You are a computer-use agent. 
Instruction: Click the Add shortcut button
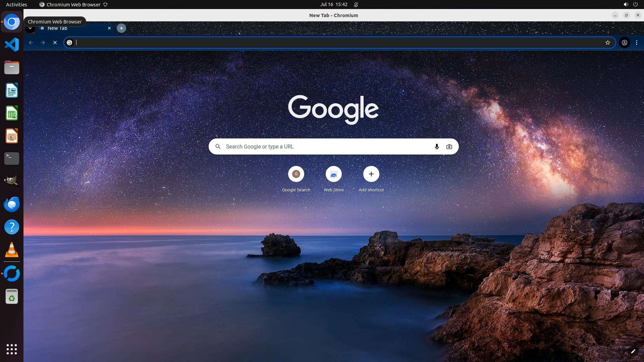371,174
